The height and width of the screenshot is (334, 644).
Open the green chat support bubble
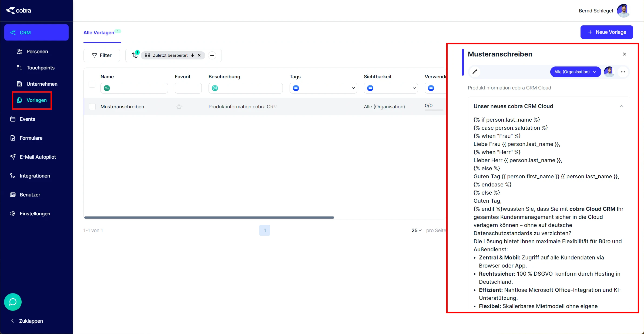click(x=13, y=302)
